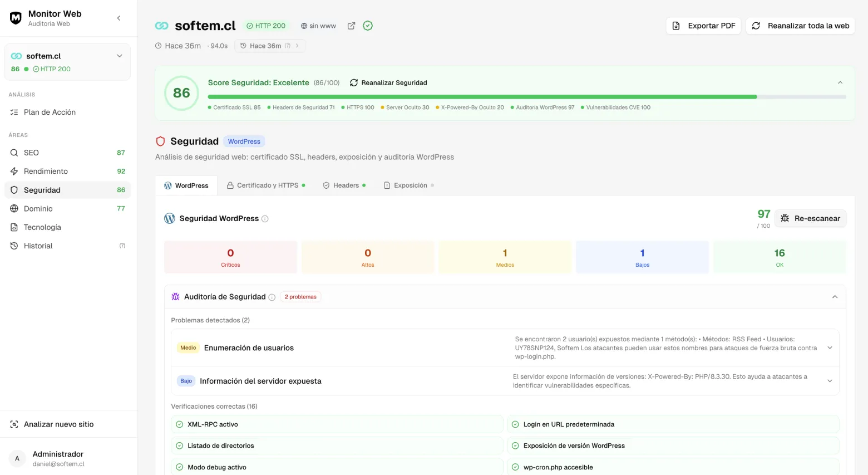The height and width of the screenshot is (475, 868).
Task: Click the Tecnología document icon in sidebar
Action: (14, 227)
